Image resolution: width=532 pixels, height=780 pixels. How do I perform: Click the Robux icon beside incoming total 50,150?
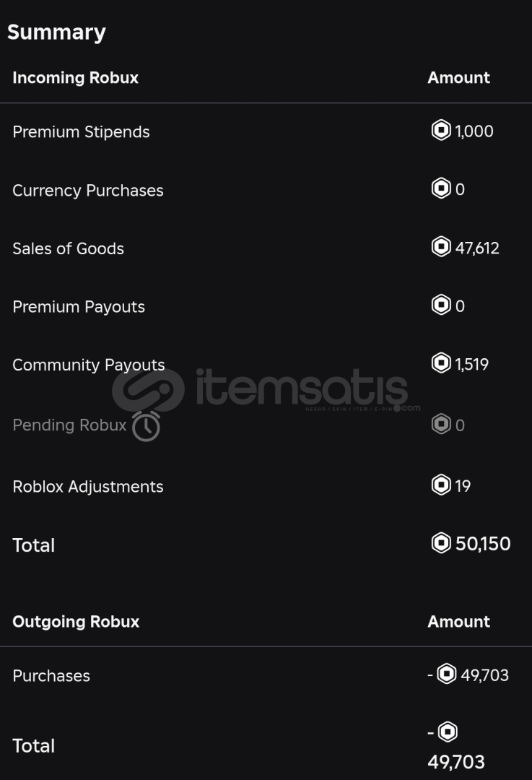pos(441,543)
